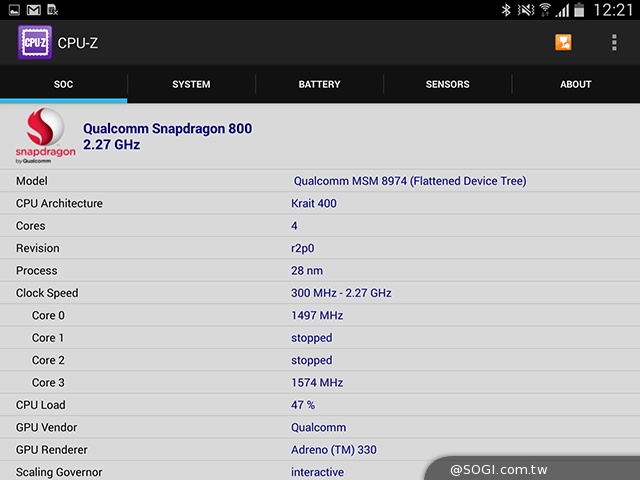Switch to the SYSTEM tab
The width and height of the screenshot is (640, 480).
pos(191,84)
